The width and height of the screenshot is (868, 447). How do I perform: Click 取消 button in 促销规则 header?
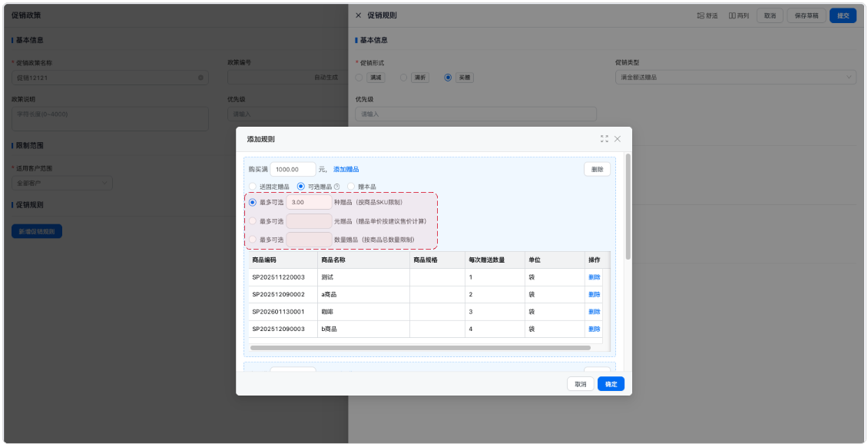(770, 15)
